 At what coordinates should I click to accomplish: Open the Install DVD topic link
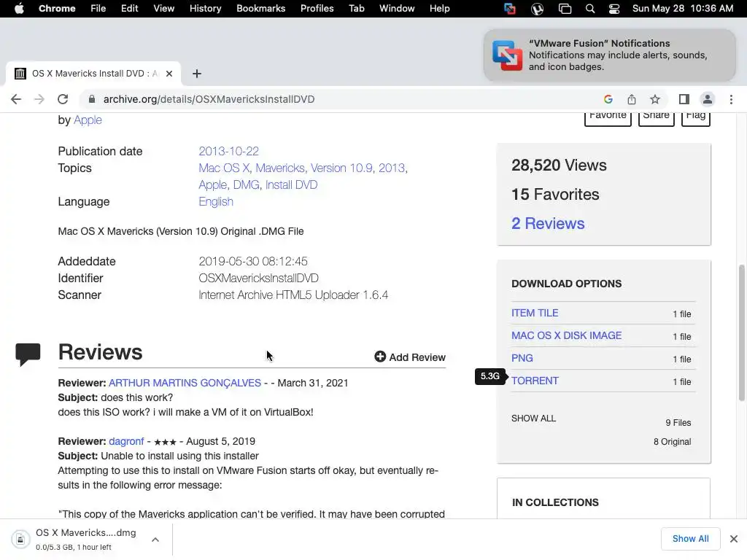pos(291,184)
